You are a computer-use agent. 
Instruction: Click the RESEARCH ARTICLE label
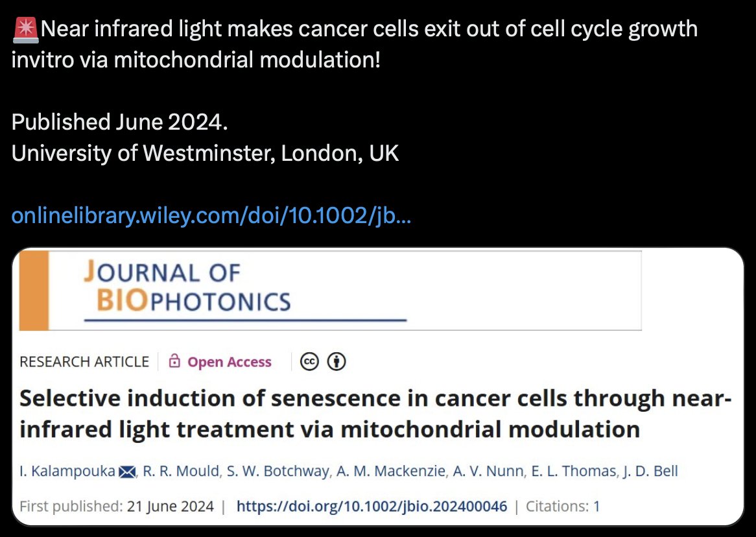click(84, 362)
